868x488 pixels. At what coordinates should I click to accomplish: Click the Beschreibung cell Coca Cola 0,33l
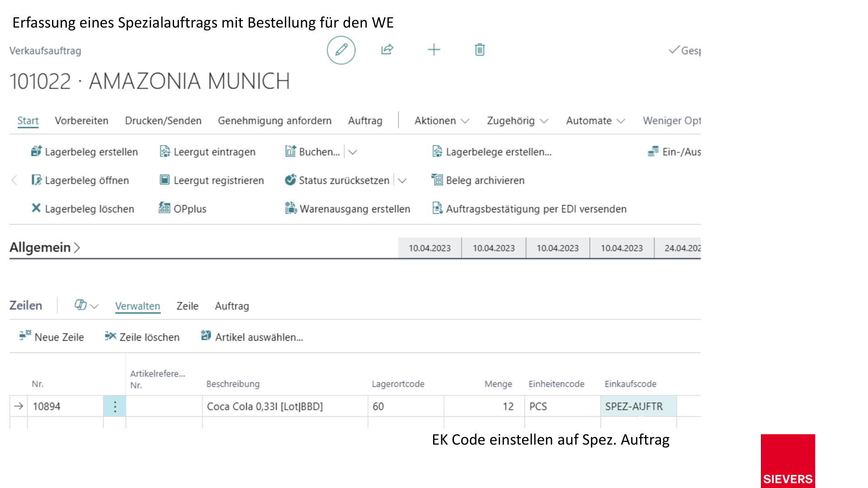(x=285, y=407)
